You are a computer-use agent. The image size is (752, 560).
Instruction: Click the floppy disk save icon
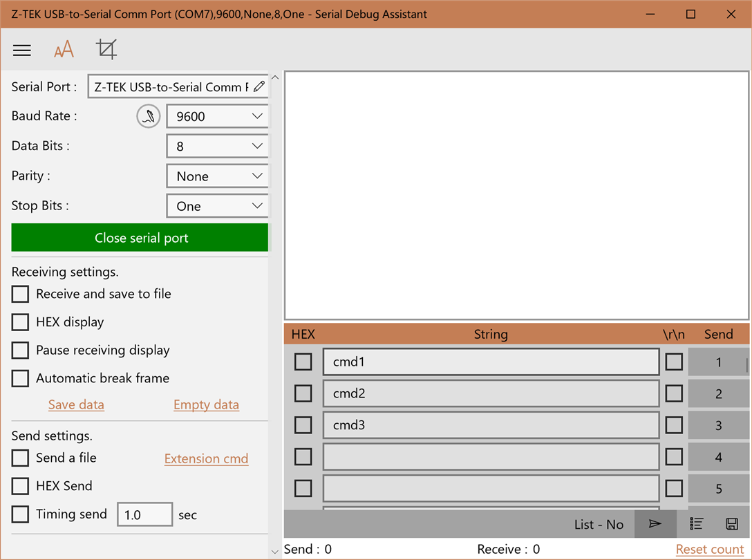point(732,524)
